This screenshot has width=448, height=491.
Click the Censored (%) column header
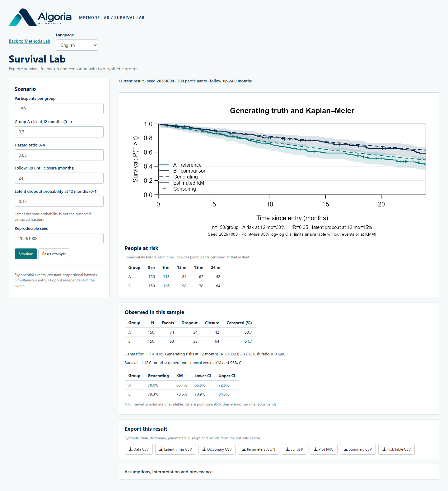pos(239,323)
